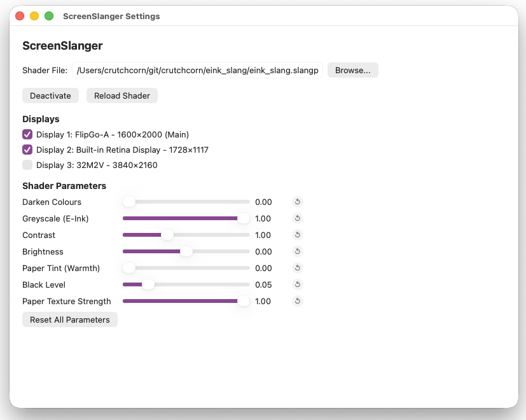Image resolution: width=526 pixels, height=420 pixels.
Task: Click Reset All Parameters
Action: tap(70, 319)
